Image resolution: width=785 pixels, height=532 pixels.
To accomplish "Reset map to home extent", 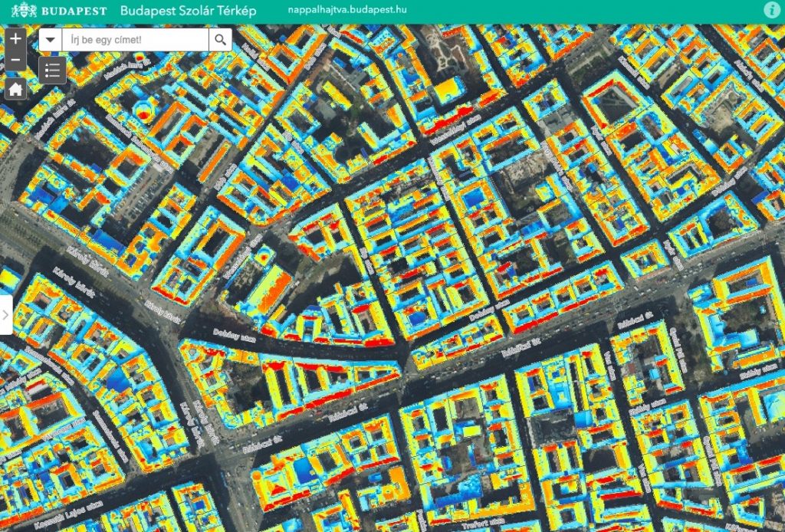I will (x=15, y=89).
